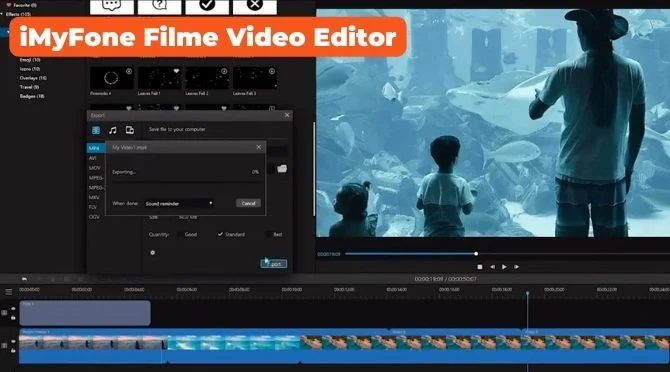This screenshot has width=670, height=372.
Task: Click the track type icon of video track
Action: 4,346
